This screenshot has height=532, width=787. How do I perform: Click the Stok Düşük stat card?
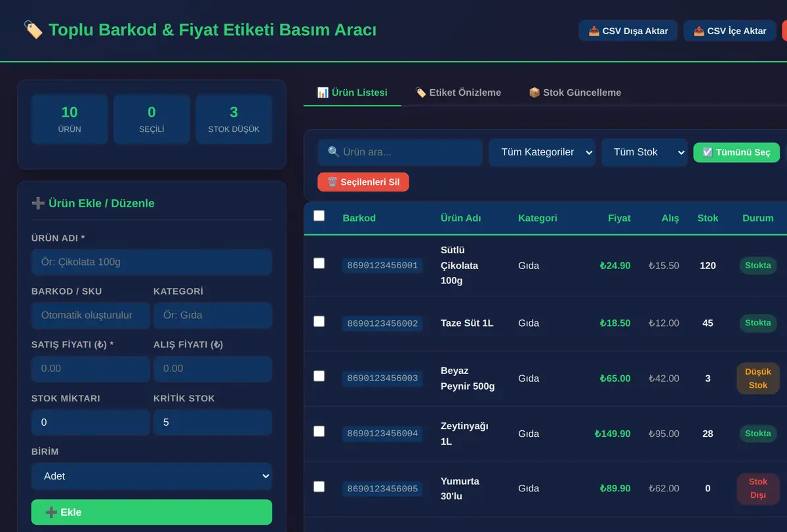[233, 119]
